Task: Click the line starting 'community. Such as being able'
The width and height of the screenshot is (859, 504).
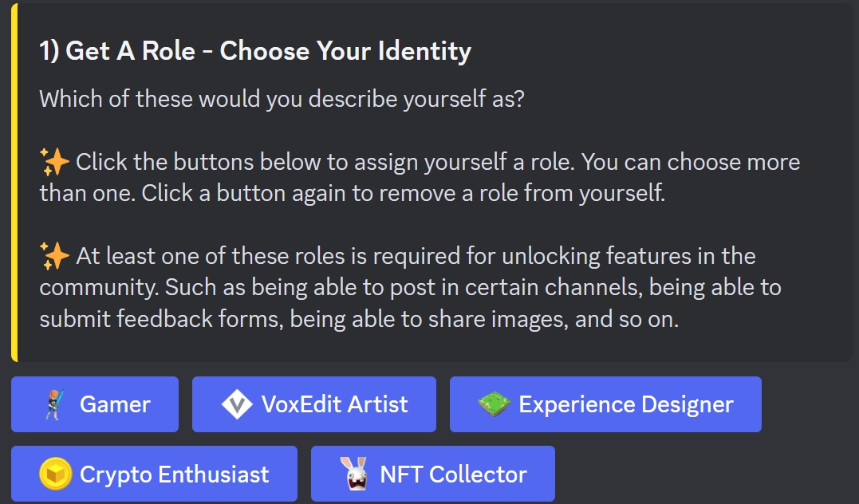Action: 410,287
